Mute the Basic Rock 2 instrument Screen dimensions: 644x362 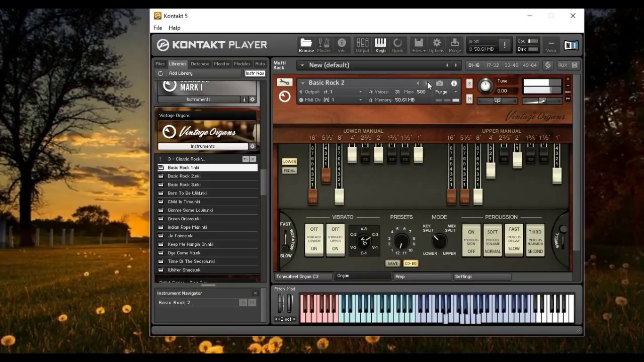469,99
